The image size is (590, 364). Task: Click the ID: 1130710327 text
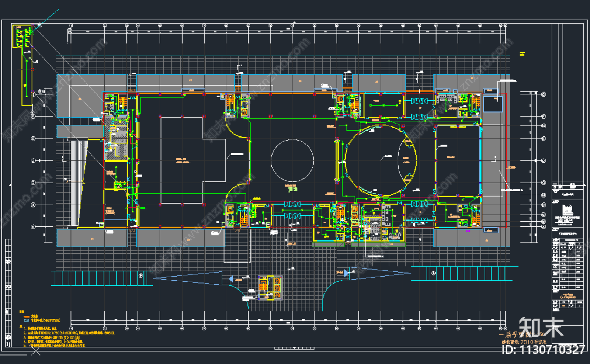pos(543,350)
